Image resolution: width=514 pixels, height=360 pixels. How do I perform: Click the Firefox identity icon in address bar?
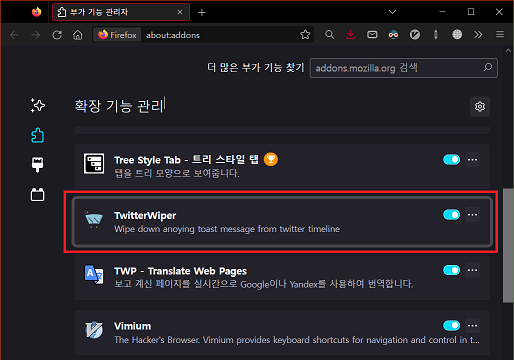pyautogui.click(x=117, y=35)
